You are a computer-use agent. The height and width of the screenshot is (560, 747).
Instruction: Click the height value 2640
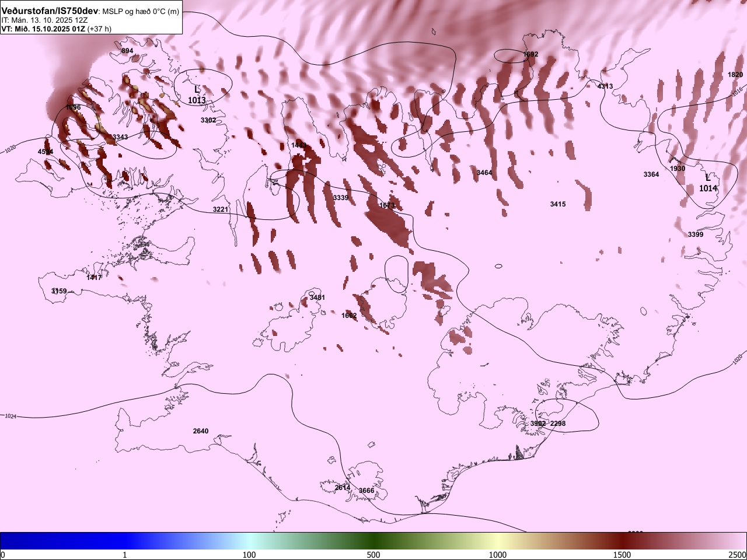click(201, 431)
